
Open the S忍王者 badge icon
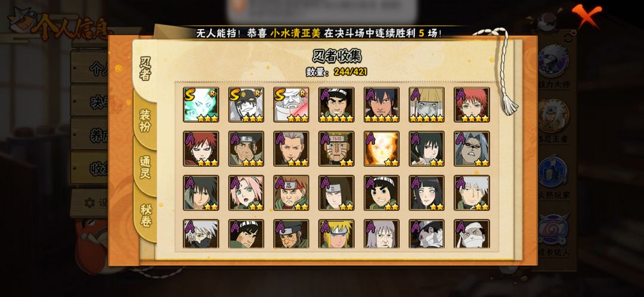553,116
